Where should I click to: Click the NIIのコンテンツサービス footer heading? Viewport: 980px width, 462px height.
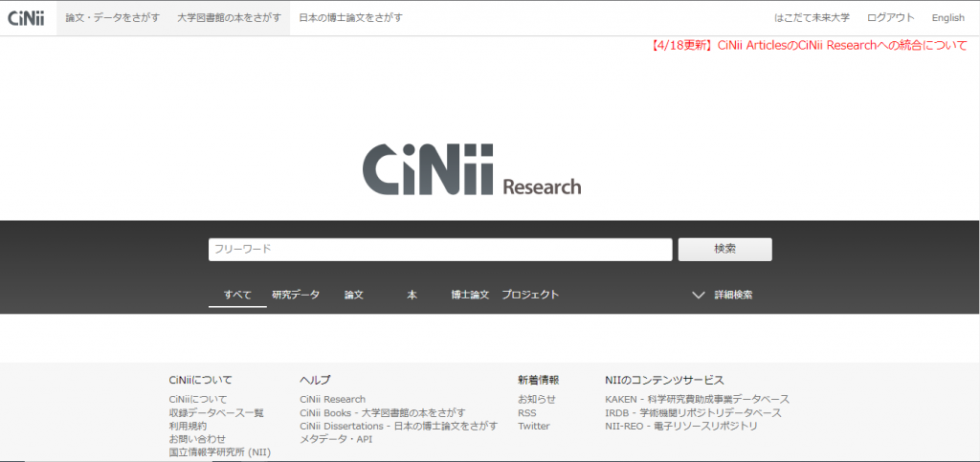[664, 380]
